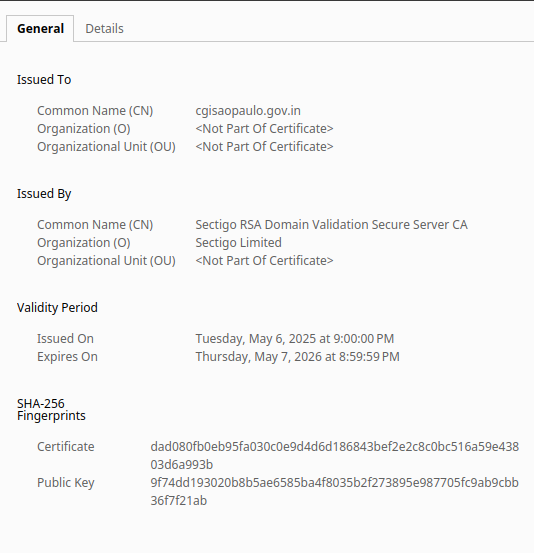The image size is (534, 553).
Task: Click the Issued By heading
Action: tap(44, 194)
